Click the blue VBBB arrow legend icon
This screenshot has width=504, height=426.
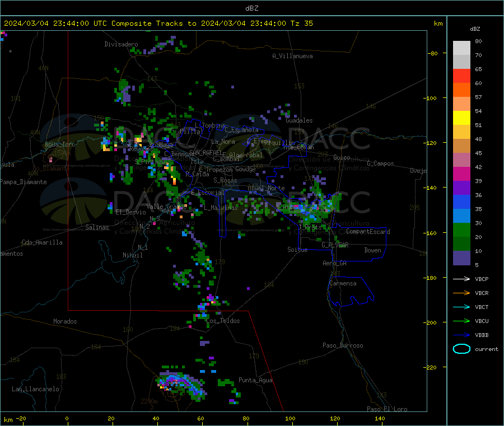461,335
